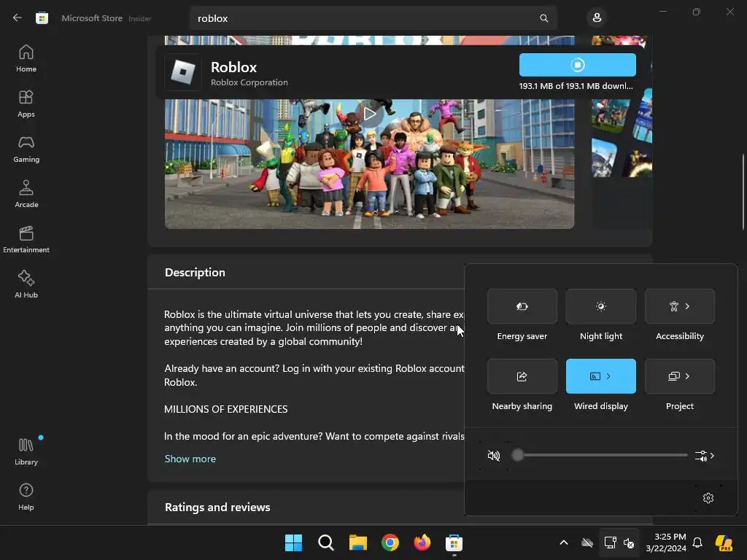
Task: Click muted volume tray icon
Action: click(x=629, y=542)
